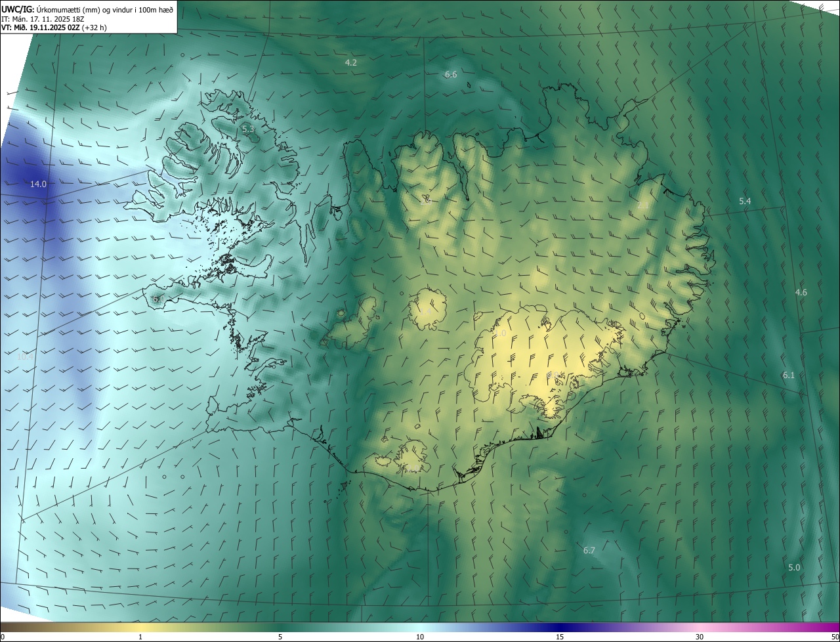Click the 10 tick on the color scale
840x642 pixels.
tap(420, 637)
